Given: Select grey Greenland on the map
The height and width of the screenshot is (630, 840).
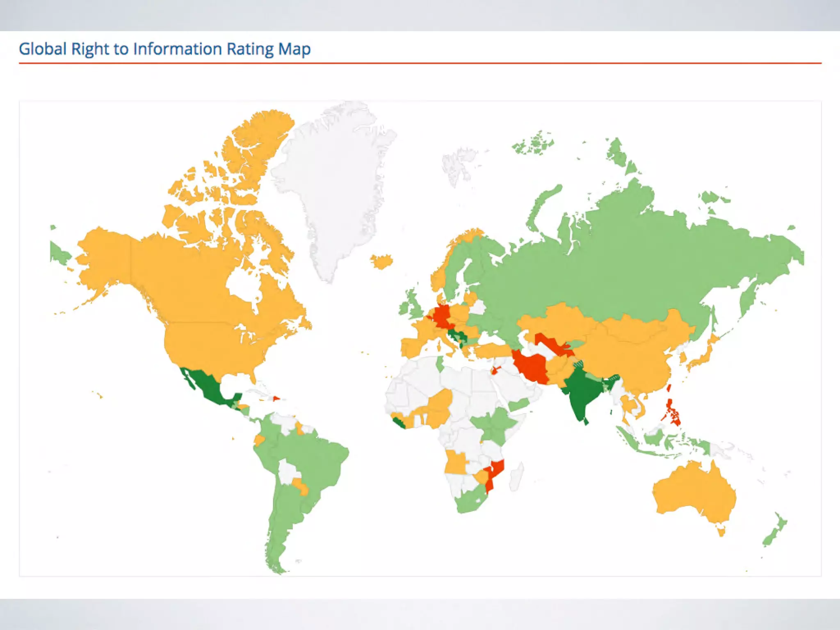Looking at the screenshot, I should pyautogui.click(x=336, y=185).
